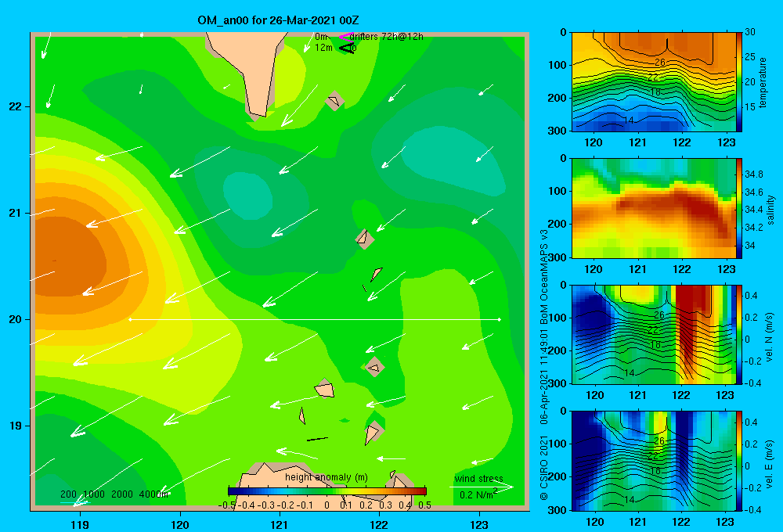Click the 'vel. N (m/s)' label

(770, 337)
